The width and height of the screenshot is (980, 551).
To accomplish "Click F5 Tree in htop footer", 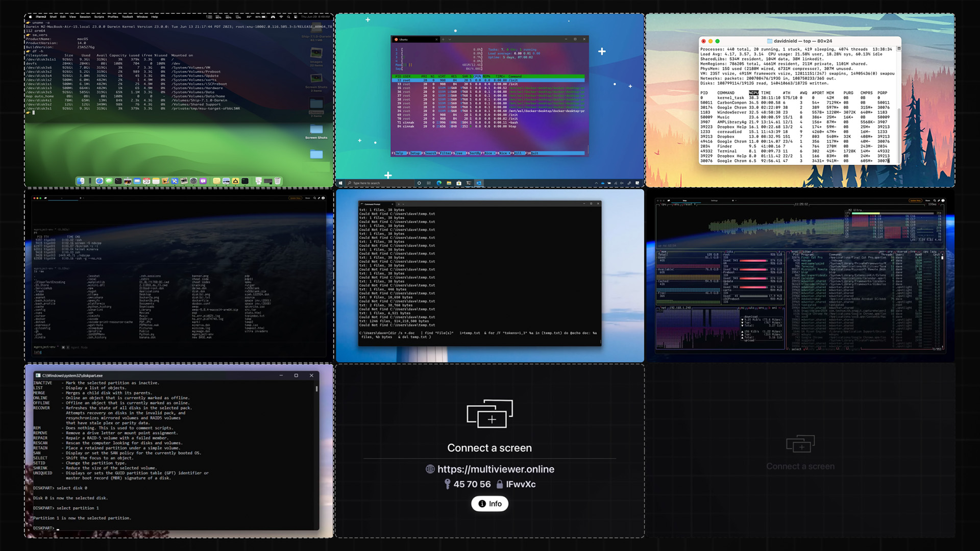I will (458, 153).
